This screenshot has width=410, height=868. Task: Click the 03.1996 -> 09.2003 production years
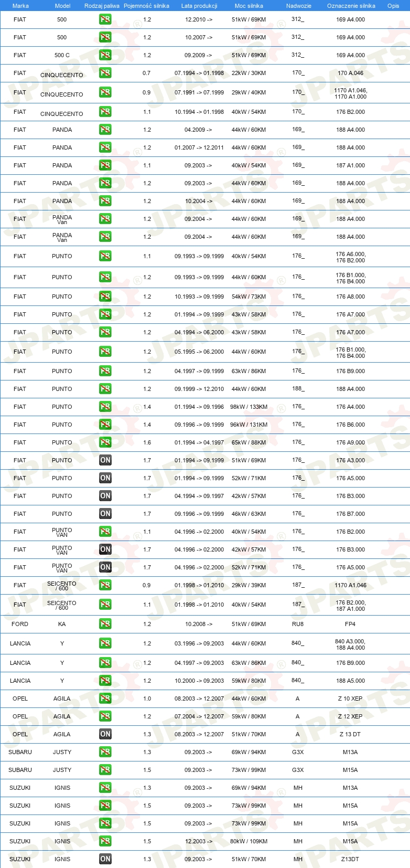click(199, 643)
